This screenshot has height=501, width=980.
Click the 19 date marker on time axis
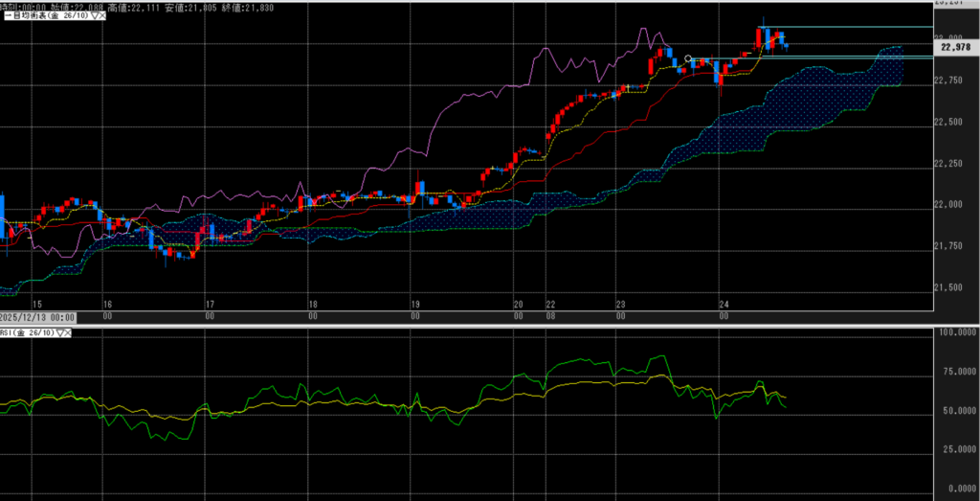point(413,303)
